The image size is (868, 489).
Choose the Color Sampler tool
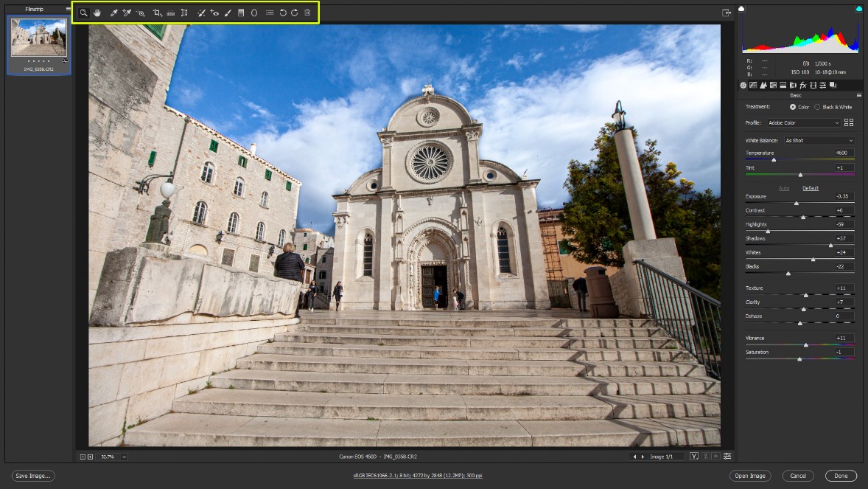point(127,13)
